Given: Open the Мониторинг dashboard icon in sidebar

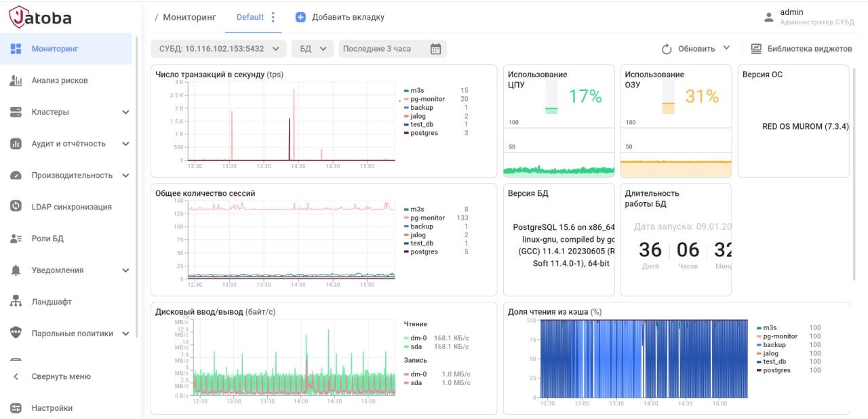Looking at the screenshot, I should (x=16, y=49).
